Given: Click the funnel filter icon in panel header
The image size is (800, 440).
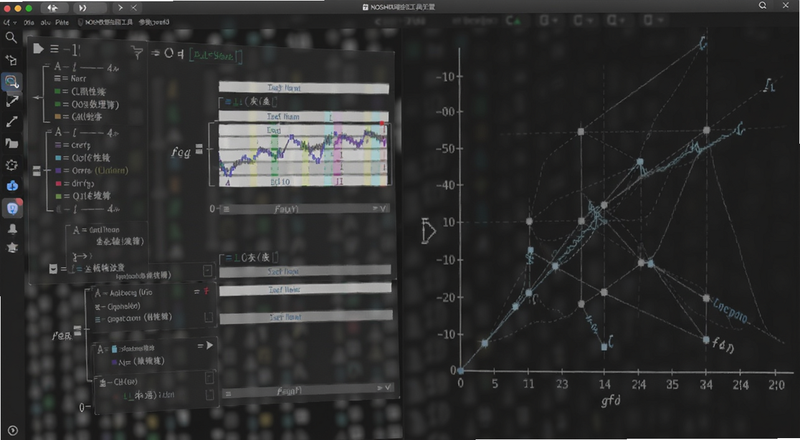Looking at the screenshot, I should [137, 52].
